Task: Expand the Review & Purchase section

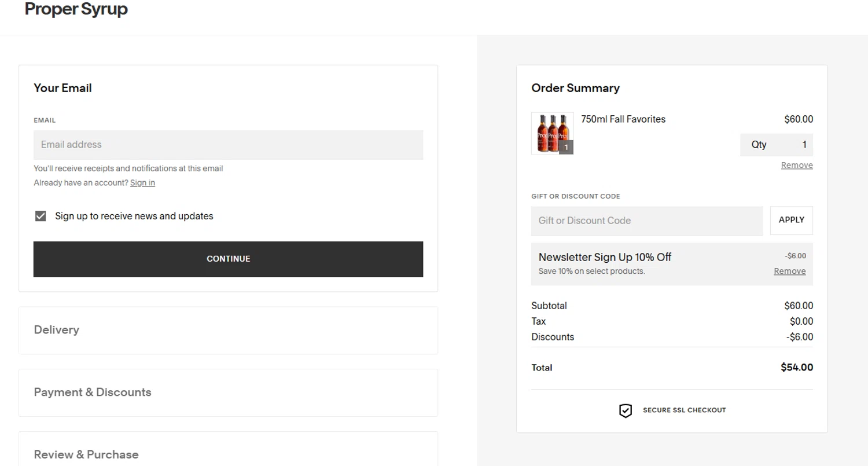Action: [x=228, y=449]
